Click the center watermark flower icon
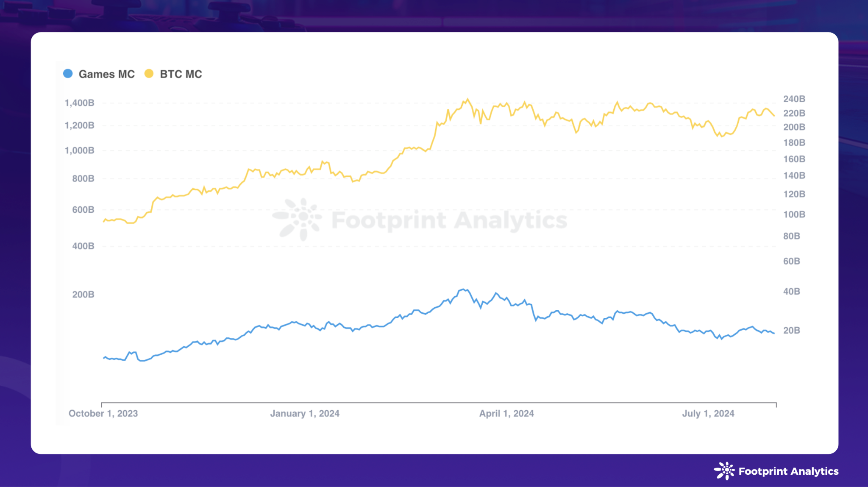Image resolution: width=868 pixels, height=487 pixels. tap(298, 219)
